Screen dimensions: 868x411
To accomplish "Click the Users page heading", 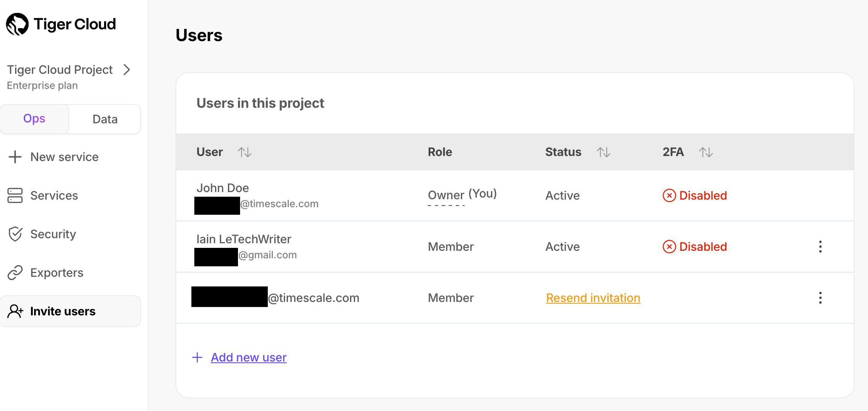I will [x=199, y=35].
